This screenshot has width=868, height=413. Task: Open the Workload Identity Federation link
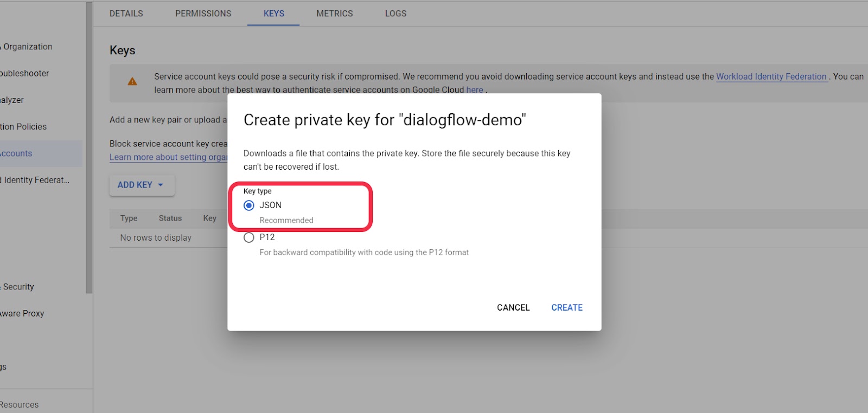(x=771, y=76)
